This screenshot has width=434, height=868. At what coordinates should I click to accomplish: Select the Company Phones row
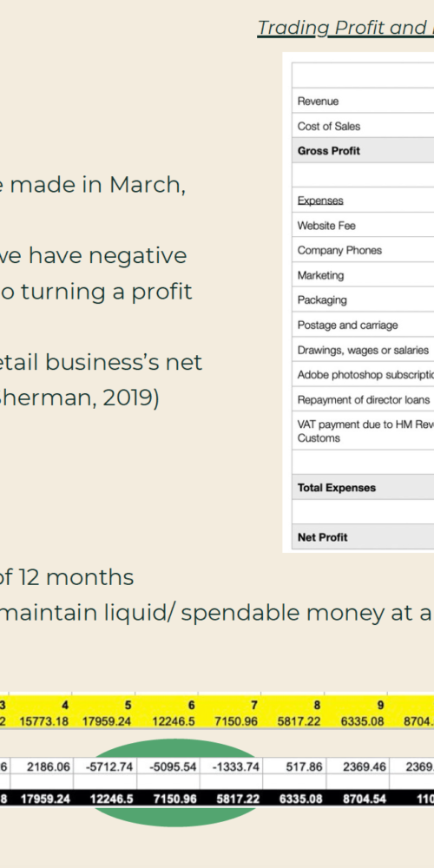(363, 250)
